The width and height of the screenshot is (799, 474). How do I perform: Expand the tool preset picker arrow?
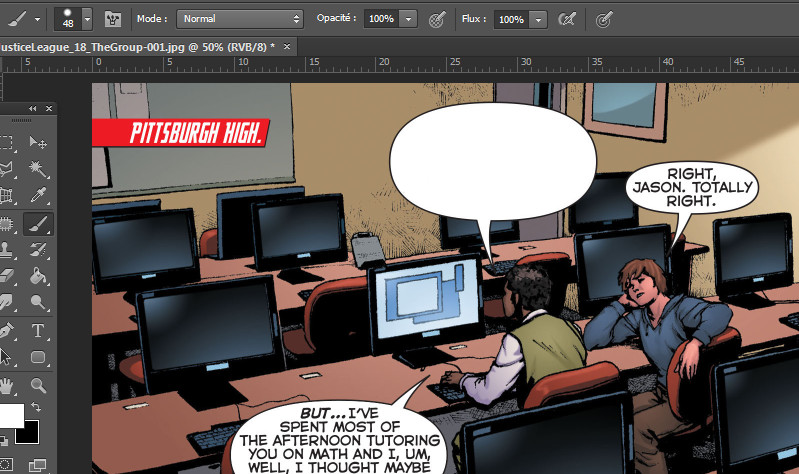coord(38,20)
